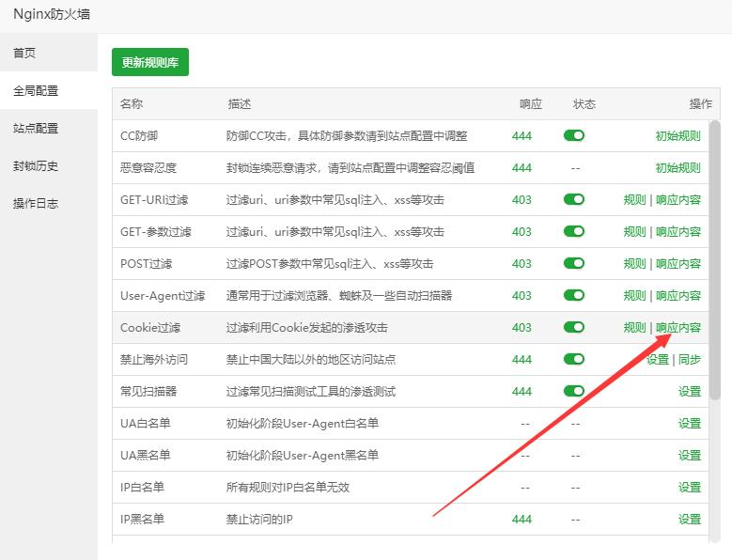Viewport: 732px width, 560px height.
Task: Open 设置 for UA白名单
Action: click(690, 423)
